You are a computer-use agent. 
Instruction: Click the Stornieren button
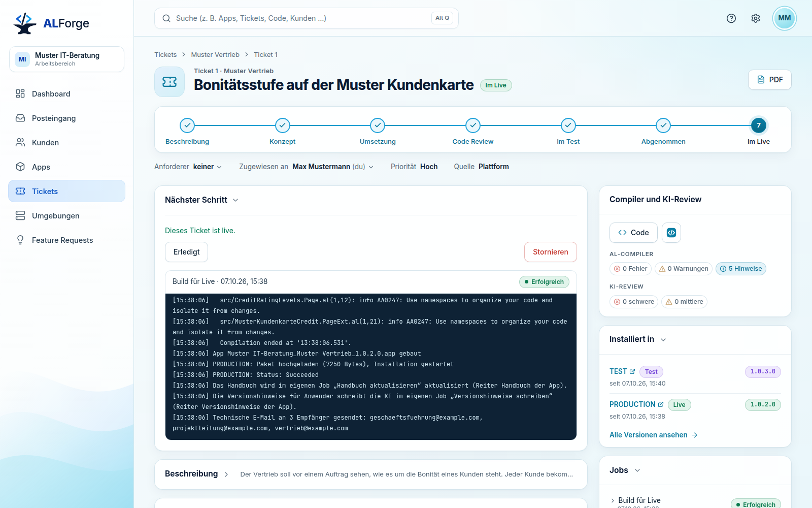(x=551, y=252)
